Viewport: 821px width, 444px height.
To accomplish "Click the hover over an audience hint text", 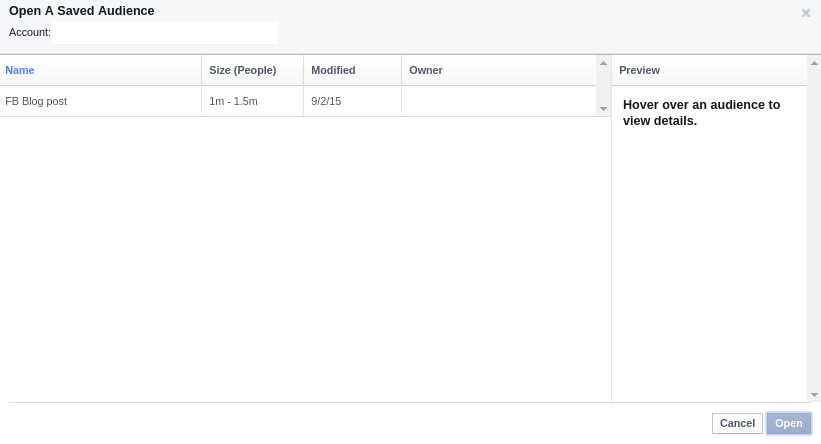I will pos(701,112).
